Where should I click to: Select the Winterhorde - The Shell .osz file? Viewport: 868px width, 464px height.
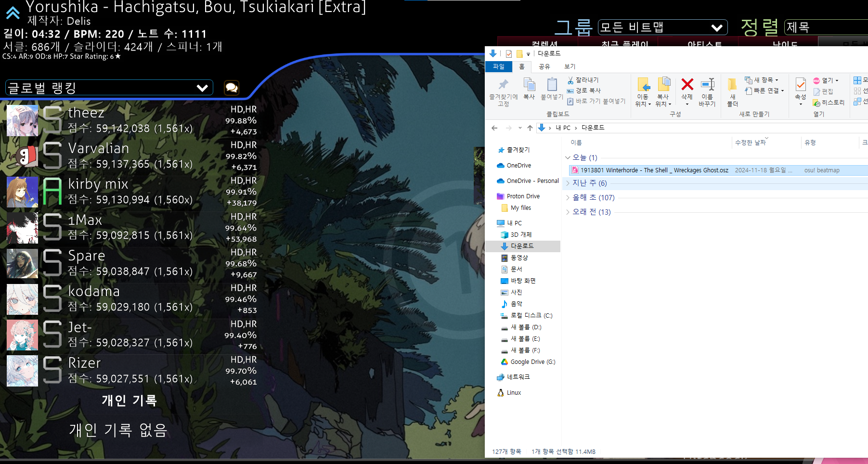click(x=718, y=170)
